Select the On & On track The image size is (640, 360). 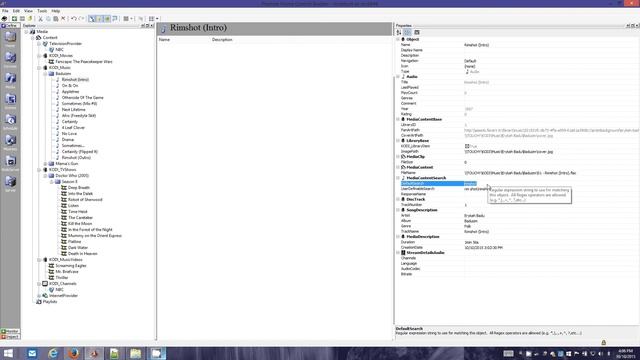click(x=70, y=86)
